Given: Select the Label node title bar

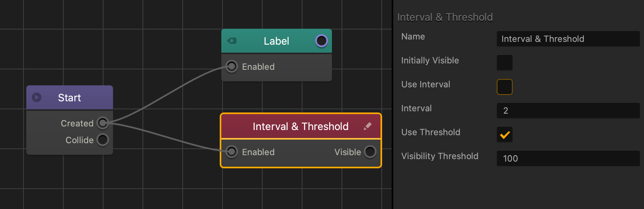Looking at the screenshot, I should click(276, 41).
